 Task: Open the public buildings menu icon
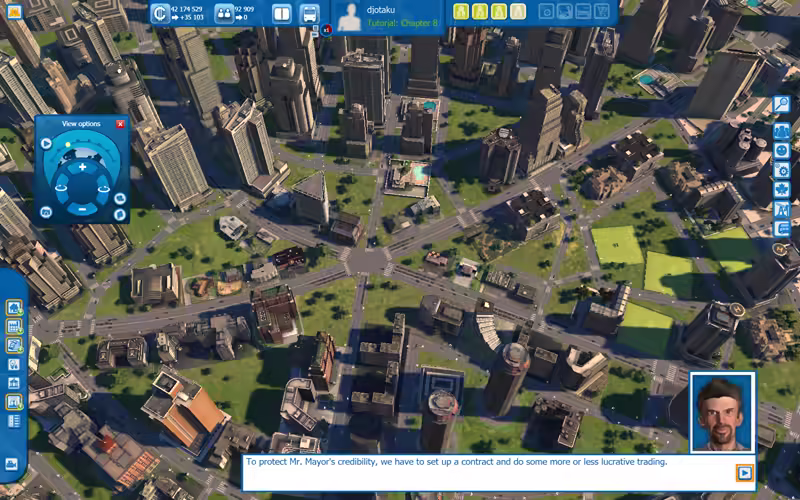point(14,383)
